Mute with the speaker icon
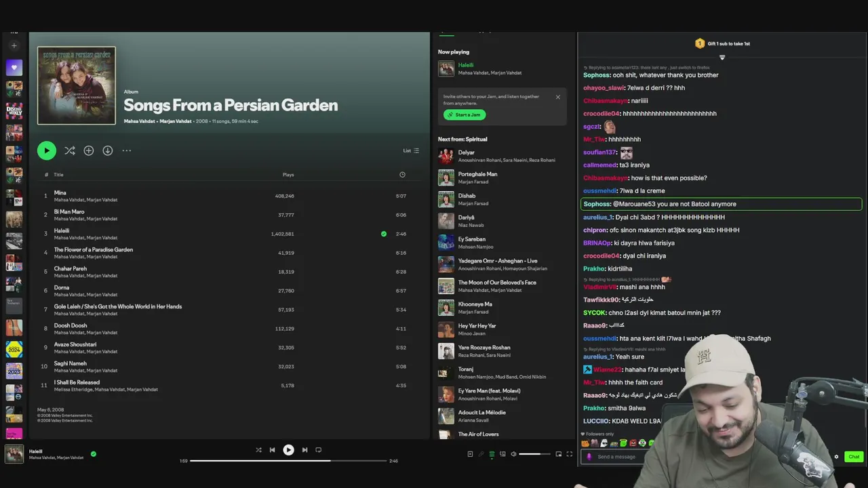The width and height of the screenshot is (868, 488). point(513,454)
